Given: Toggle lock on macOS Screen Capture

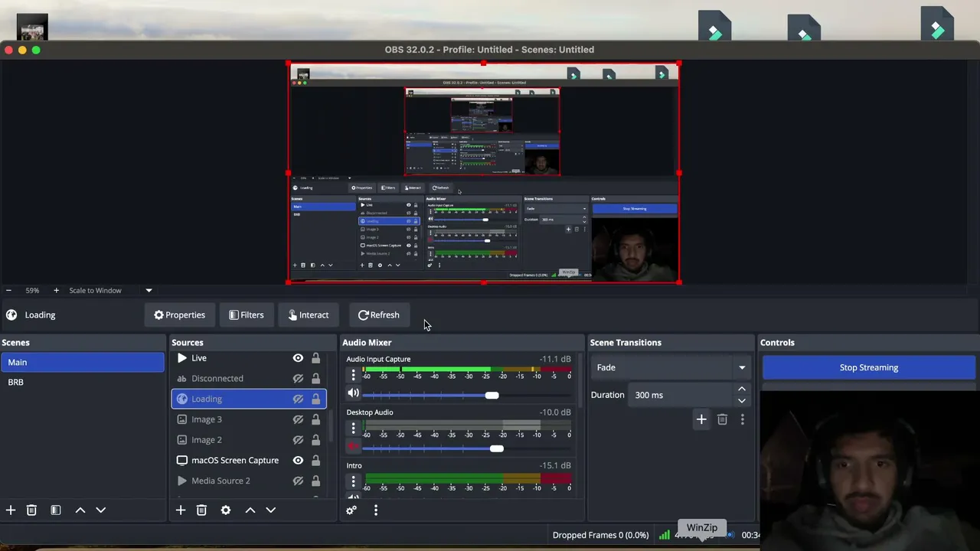Looking at the screenshot, I should tap(315, 461).
